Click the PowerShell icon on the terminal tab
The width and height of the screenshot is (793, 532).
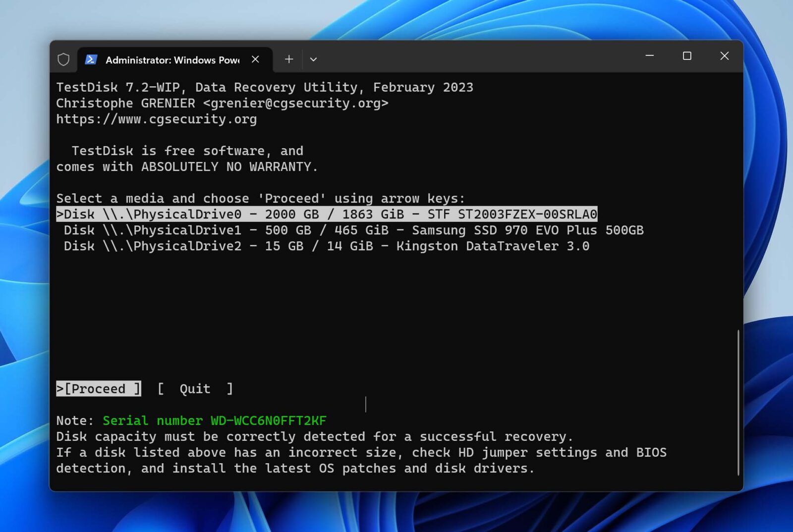coord(92,59)
